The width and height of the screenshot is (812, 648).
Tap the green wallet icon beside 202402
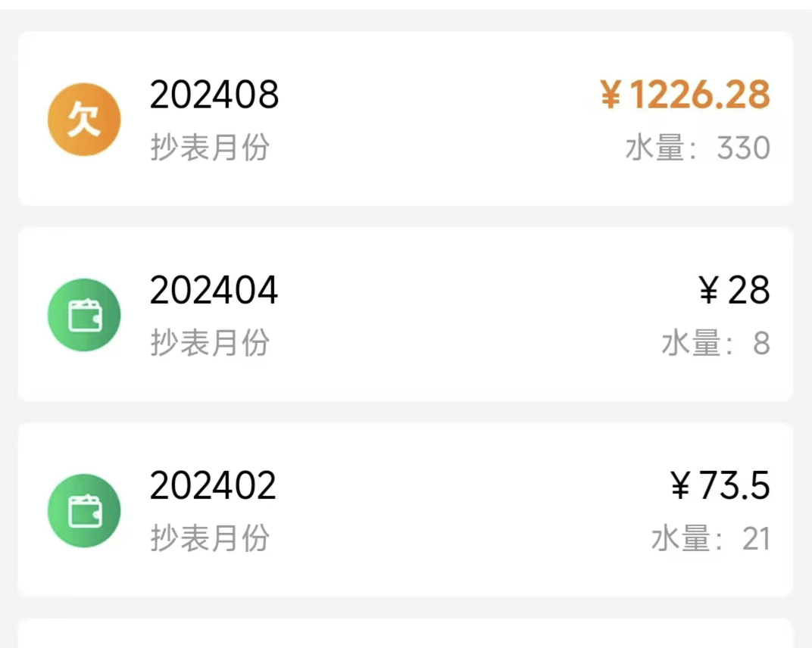point(84,510)
